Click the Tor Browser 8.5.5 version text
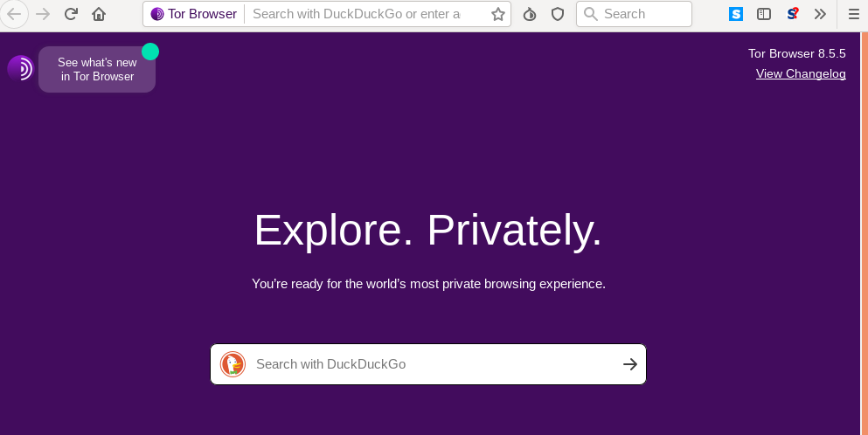Screen dimensions: 868x435 [796, 53]
